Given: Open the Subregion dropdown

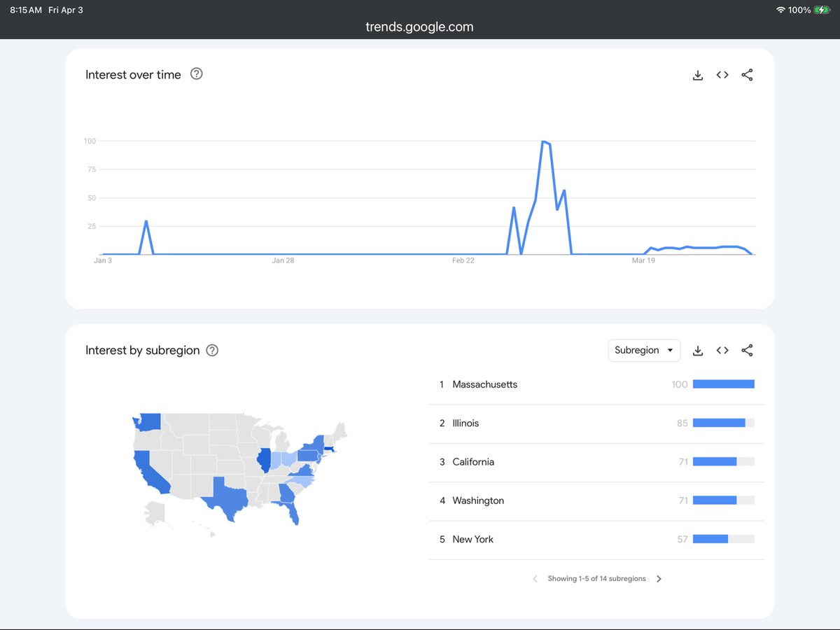Looking at the screenshot, I should (644, 350).
